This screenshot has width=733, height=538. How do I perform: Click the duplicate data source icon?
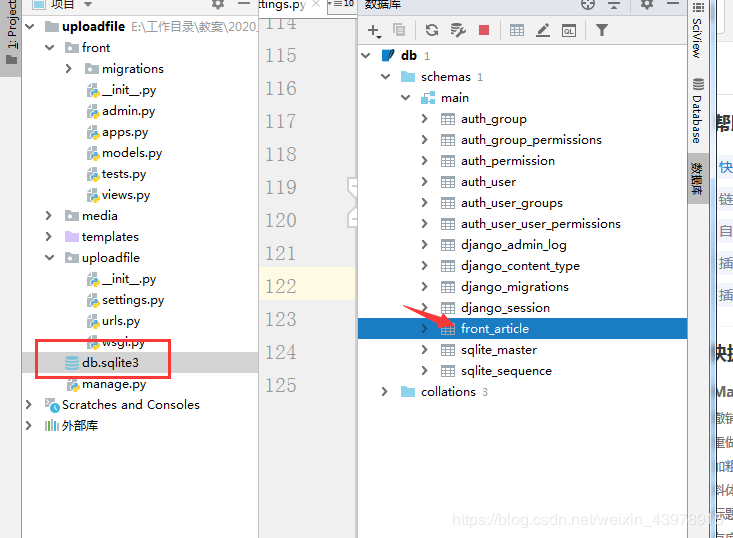[x=399, y=30]
